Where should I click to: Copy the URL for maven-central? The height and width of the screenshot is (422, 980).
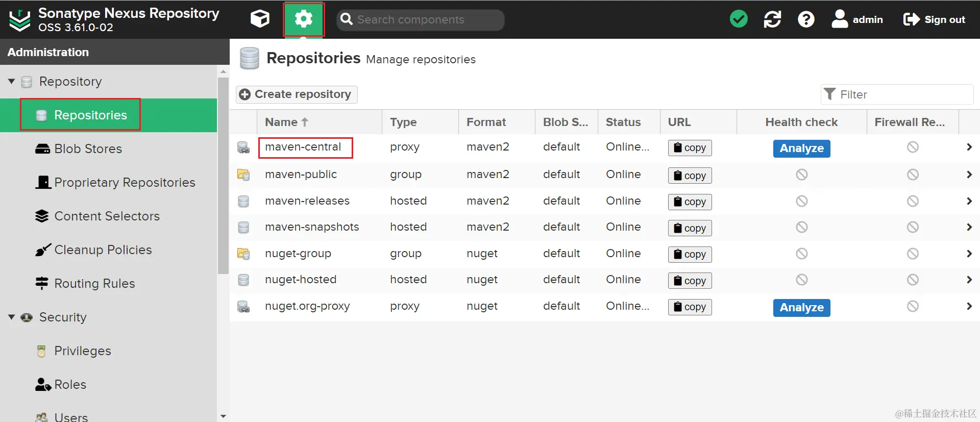(x=690, y=148)
